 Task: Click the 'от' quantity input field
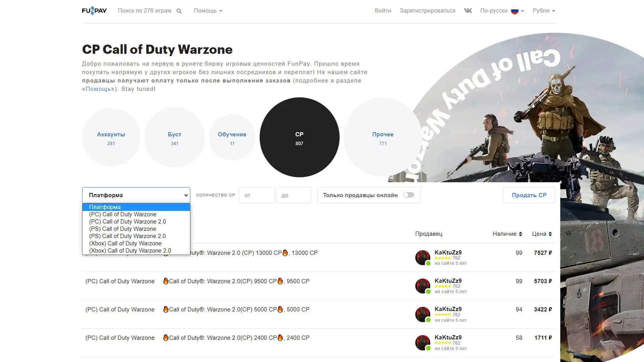257,195
